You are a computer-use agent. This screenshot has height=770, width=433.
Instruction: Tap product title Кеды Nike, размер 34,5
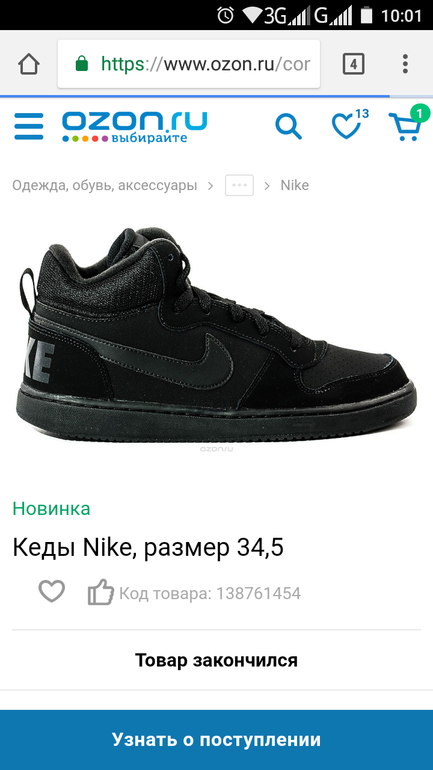click(x=148, y=548)
